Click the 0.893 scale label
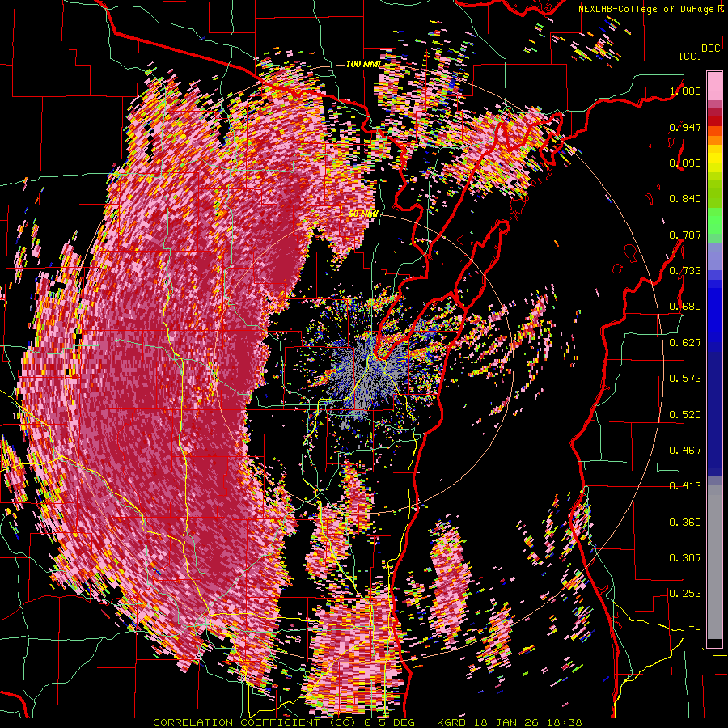 (685, 163)
